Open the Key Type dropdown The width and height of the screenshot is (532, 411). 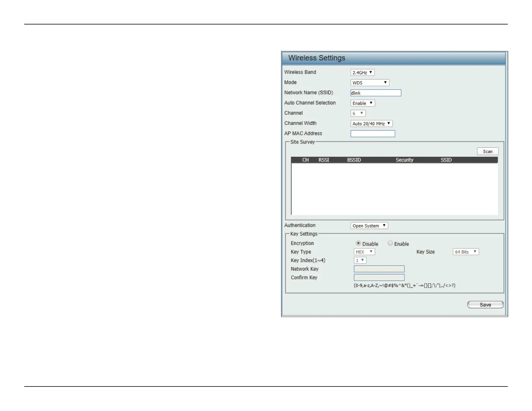click(364, 252)
